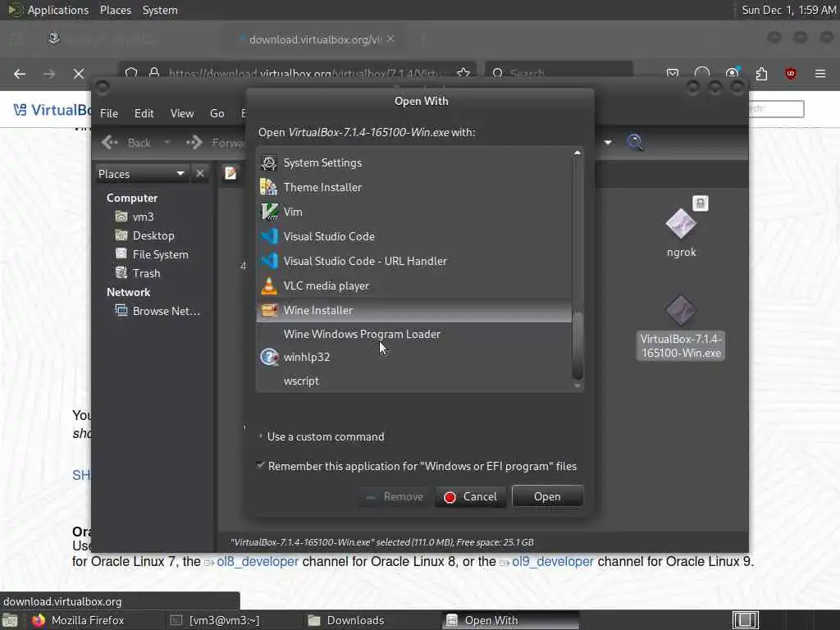
Task: Open Trash in Places sidebar
Action: coord(138,273)
